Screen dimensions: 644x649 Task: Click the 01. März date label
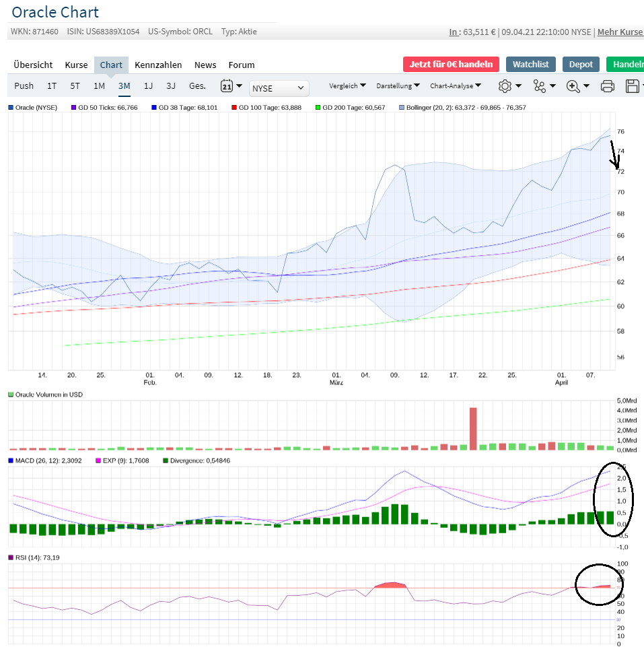(336, 379)
